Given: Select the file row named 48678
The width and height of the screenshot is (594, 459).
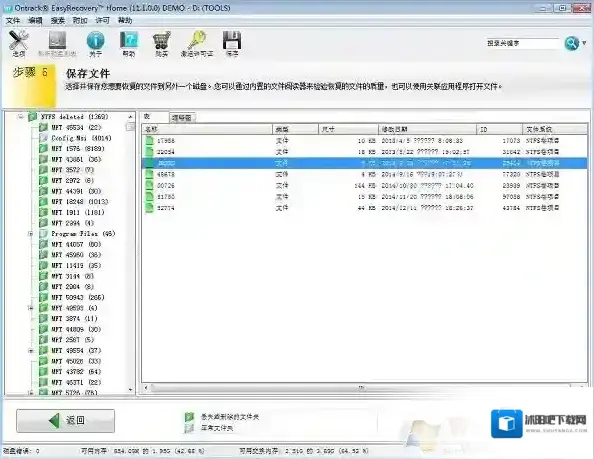Looking at the screenshot, I should pyautogui.click(x=365, y=175).
